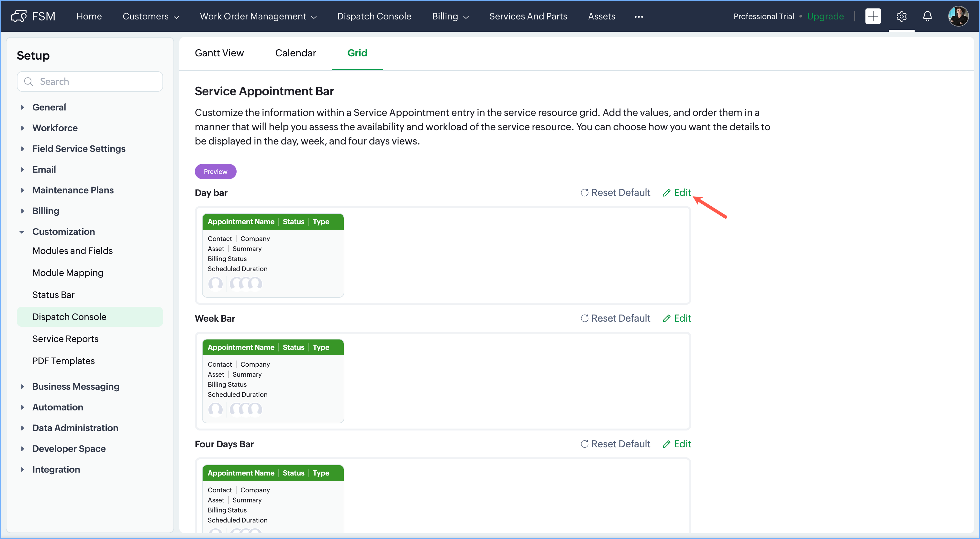The width and height of the screenshot is (980, 539).
Task: Open the user profile avatar
Action: pos(958,17)
